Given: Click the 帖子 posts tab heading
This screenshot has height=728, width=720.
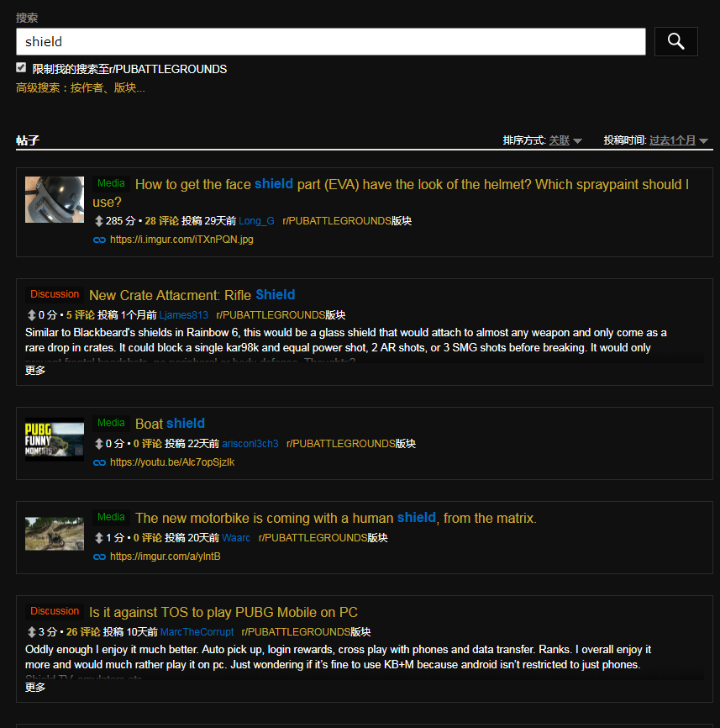Looking at the screenshot, I should 28,140.
